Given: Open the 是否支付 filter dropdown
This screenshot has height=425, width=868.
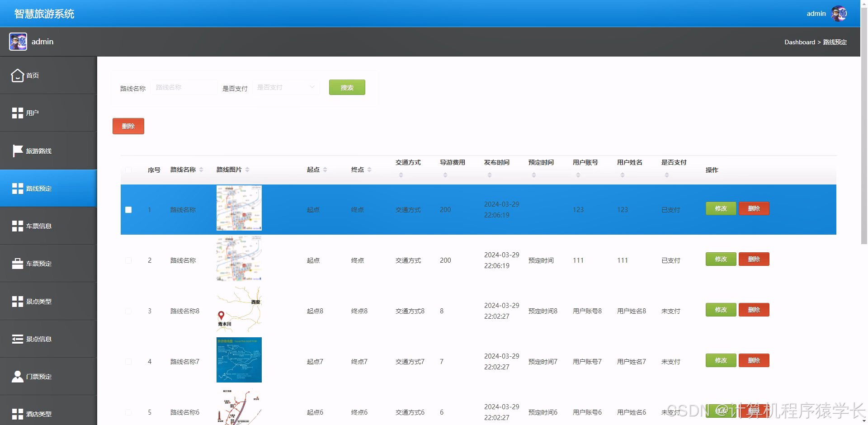Looking at the screenshot, I should (286, 87).
